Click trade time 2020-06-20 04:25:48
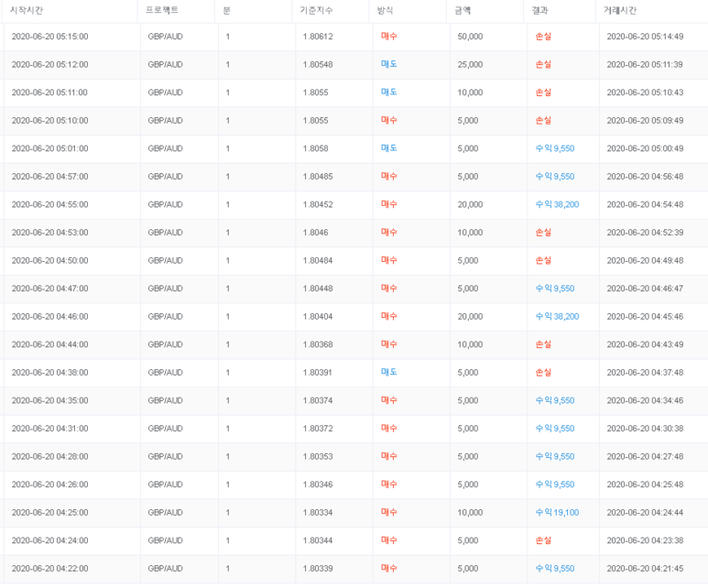708x588 pixels. tap(645, 485)
